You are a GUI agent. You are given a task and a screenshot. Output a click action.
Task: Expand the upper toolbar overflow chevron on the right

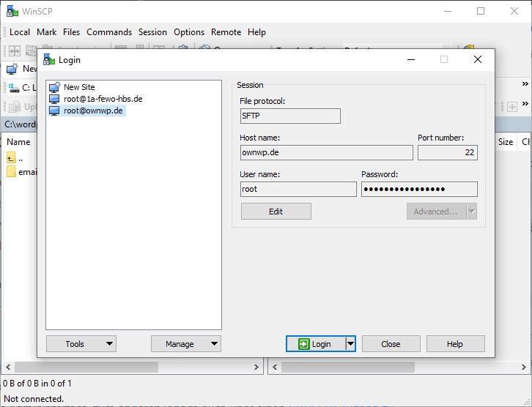click(x=525, y=84)
